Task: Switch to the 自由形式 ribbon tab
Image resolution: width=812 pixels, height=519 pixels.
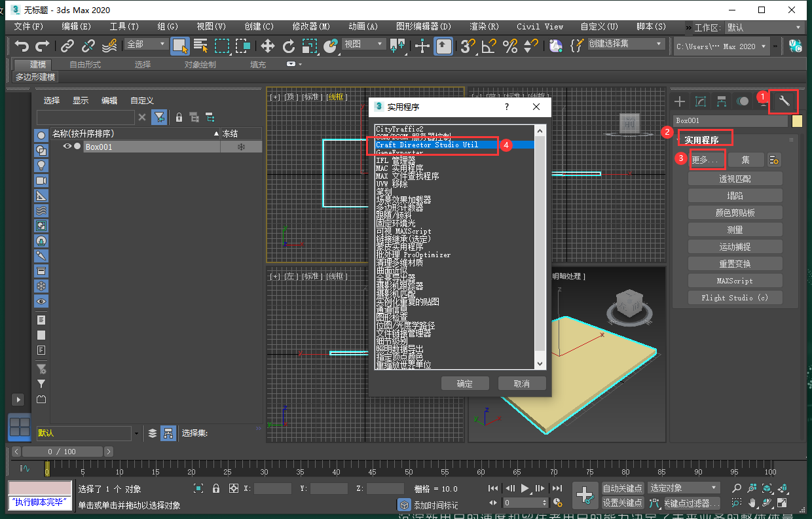Action: click(x=85, y=64)
